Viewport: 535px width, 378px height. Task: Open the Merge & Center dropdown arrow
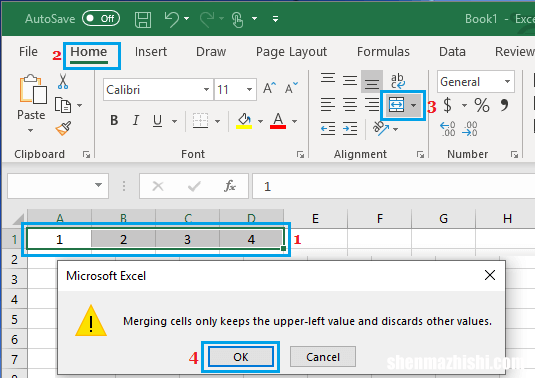tap(414, 105)
